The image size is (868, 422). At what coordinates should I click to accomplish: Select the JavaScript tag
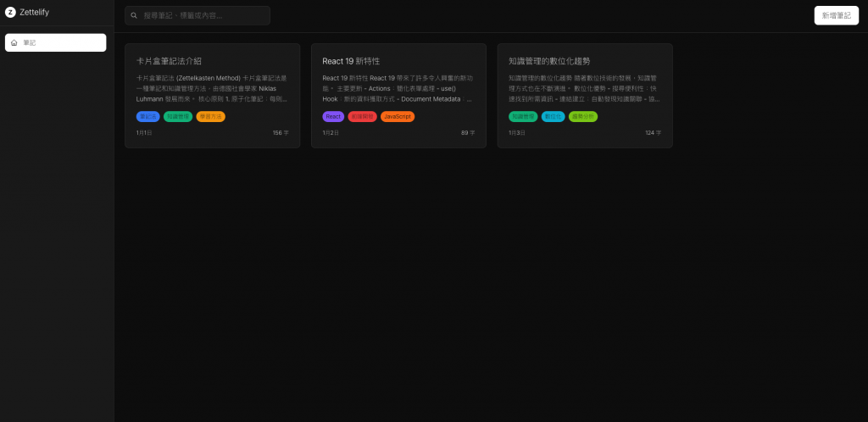coord(398,117)
